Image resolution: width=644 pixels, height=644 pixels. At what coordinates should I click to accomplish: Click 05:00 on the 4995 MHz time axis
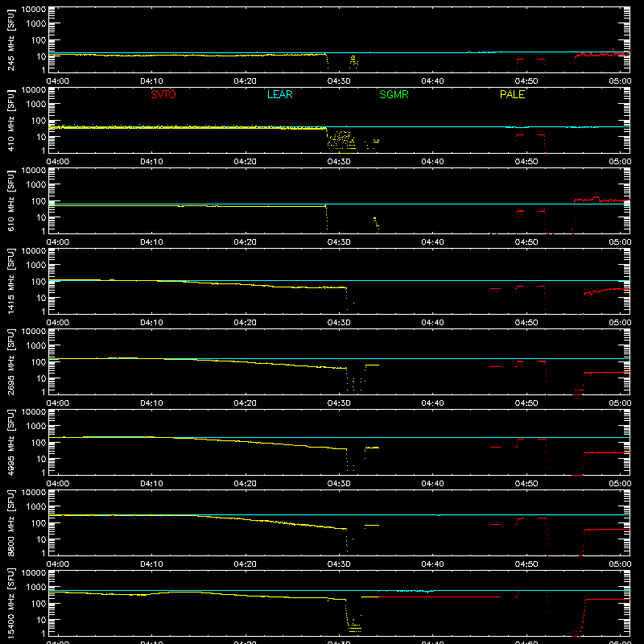[620, 484]
